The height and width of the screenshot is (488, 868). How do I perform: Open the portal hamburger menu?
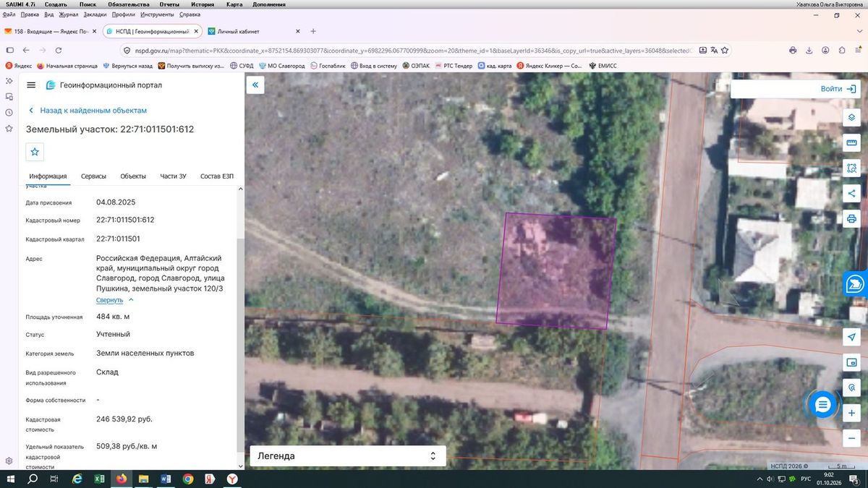[x=31, y=85]
